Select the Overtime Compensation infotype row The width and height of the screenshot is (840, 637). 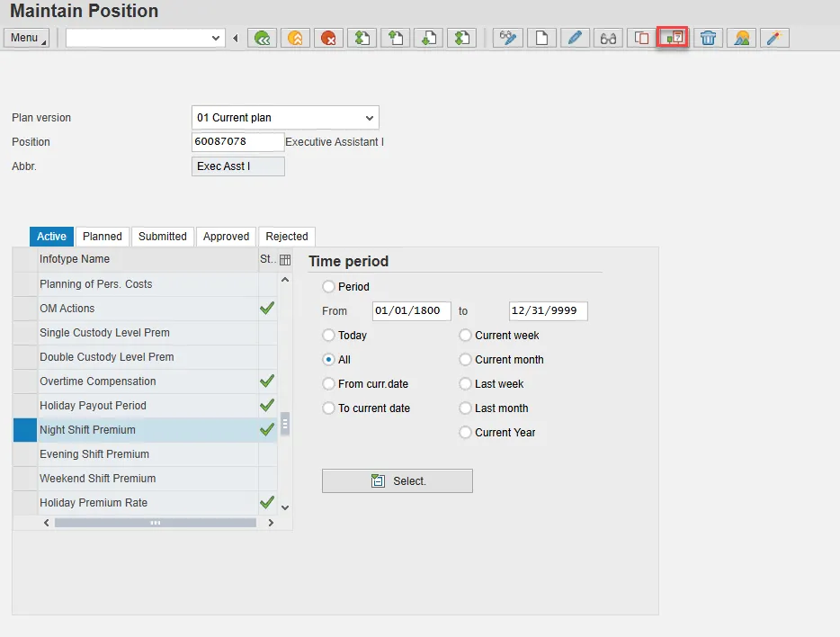tap(98, 381)
